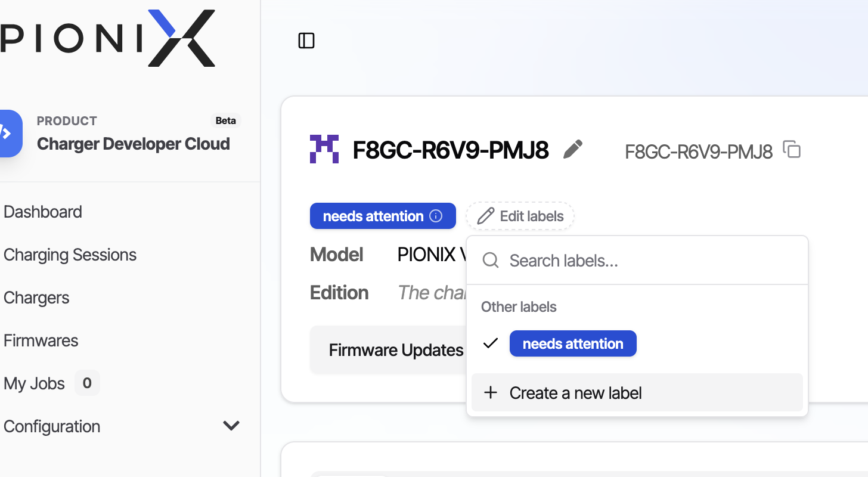Click the plus icon beside Create a new label
Image resolution: width=868 pixels, height=477 pixels.
491,392
